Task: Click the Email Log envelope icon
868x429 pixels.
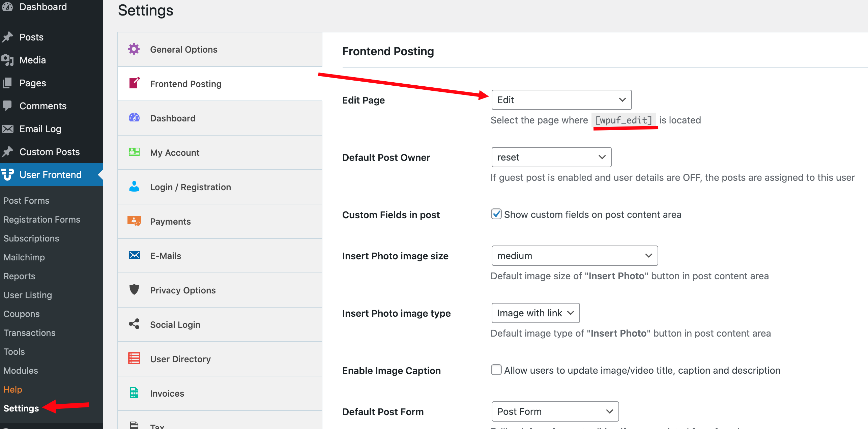Action: [7, 129]
